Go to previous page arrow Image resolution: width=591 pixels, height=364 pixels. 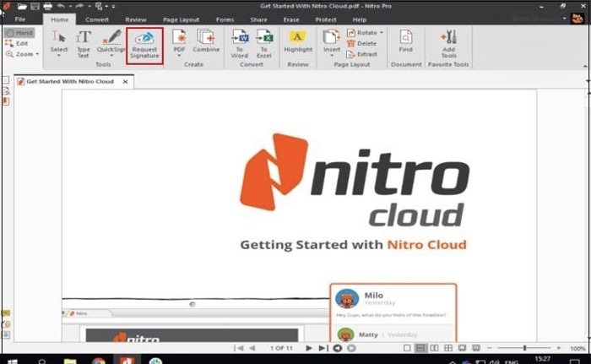[252, 348]
